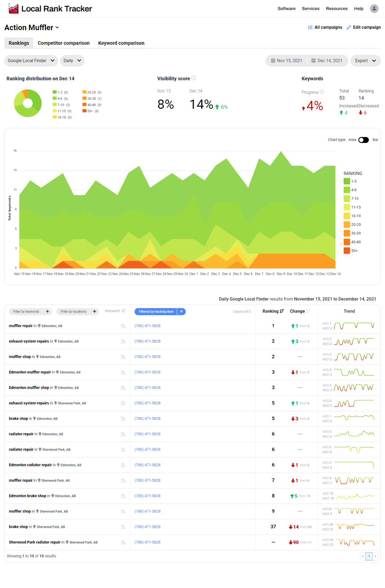The image size is (385, 588).
Task: Toggle the 50+ ranking legend series
Action: click(347, 251)
